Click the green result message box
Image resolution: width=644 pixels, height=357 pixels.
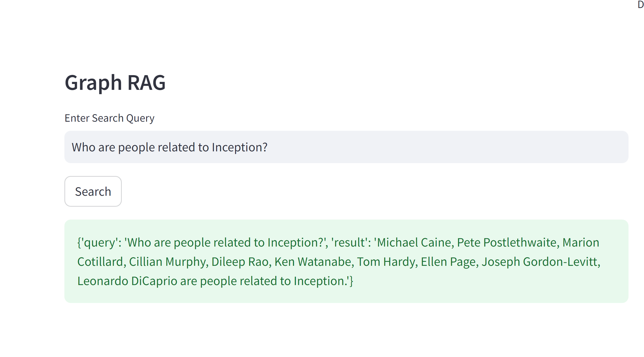[x=346, y=261]
